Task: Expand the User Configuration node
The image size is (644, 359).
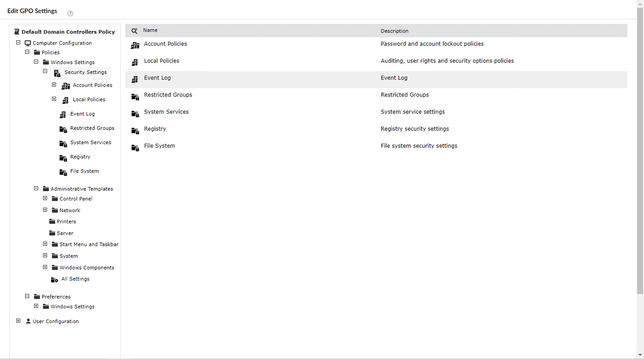Action: (x=18, y=321)
